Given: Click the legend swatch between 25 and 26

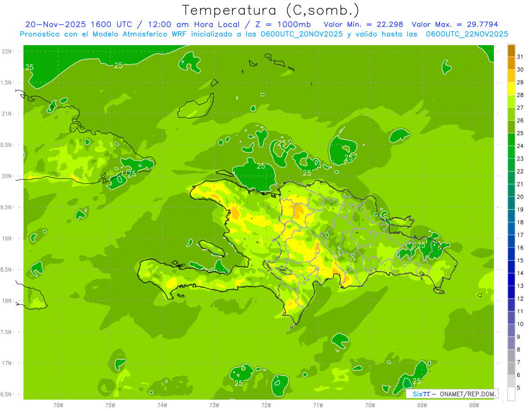Looking at the screenshot, I should point(511,127).
